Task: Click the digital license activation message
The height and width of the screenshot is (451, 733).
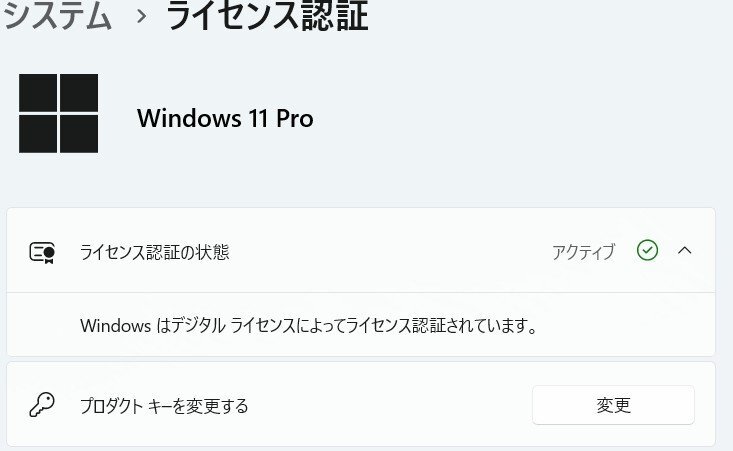Action: tap(309, 325)
